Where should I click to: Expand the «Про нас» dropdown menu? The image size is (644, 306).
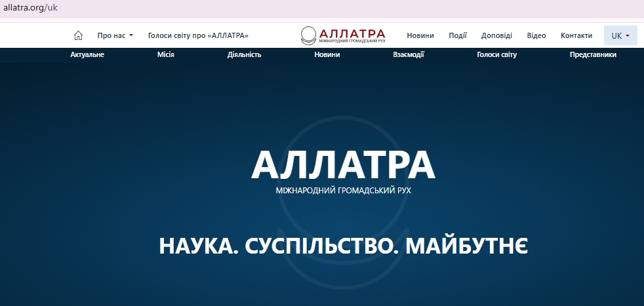[115, 35]
